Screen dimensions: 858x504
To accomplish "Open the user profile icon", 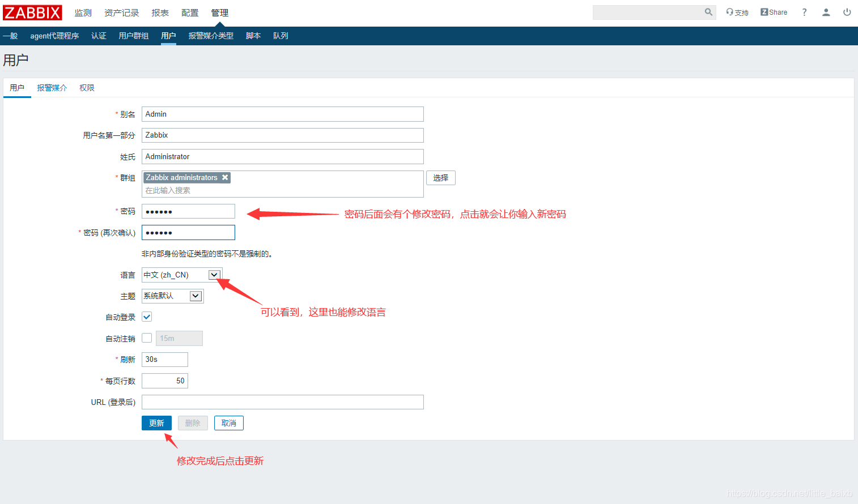I will [x=826, y=12].
